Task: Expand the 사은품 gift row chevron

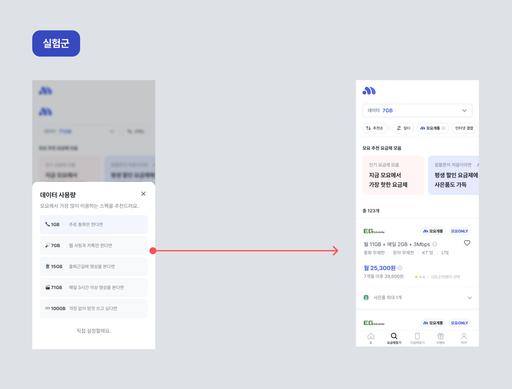Action: coord(469,298)
